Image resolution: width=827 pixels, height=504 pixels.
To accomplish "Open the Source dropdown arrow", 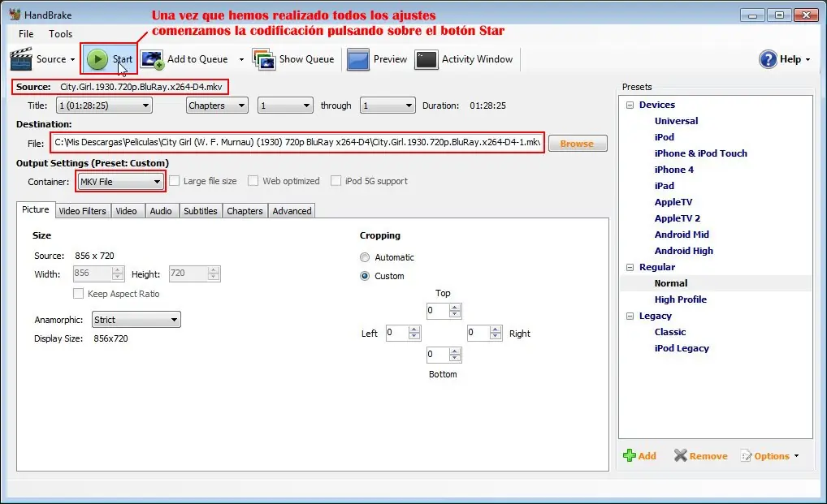I will point(73,59).
